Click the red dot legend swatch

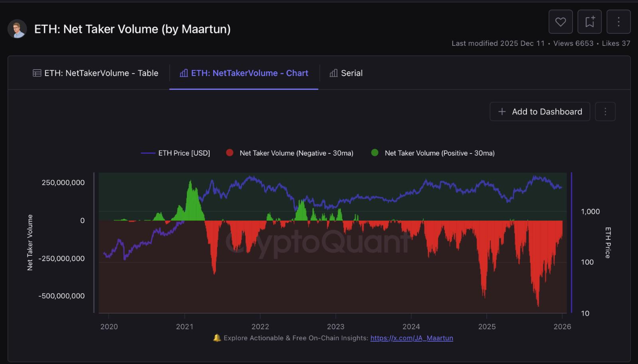[230, 153]
